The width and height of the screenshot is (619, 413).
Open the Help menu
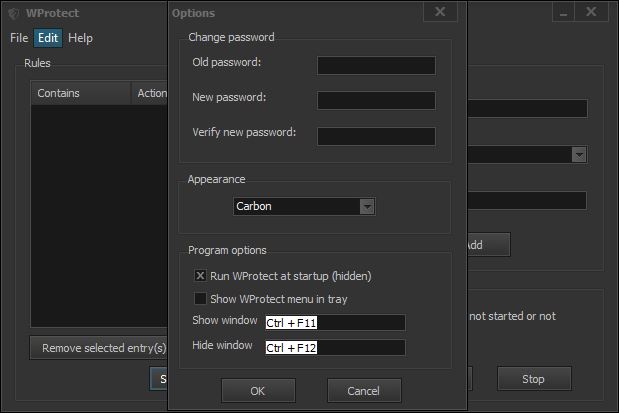click(x=80, y=38)
